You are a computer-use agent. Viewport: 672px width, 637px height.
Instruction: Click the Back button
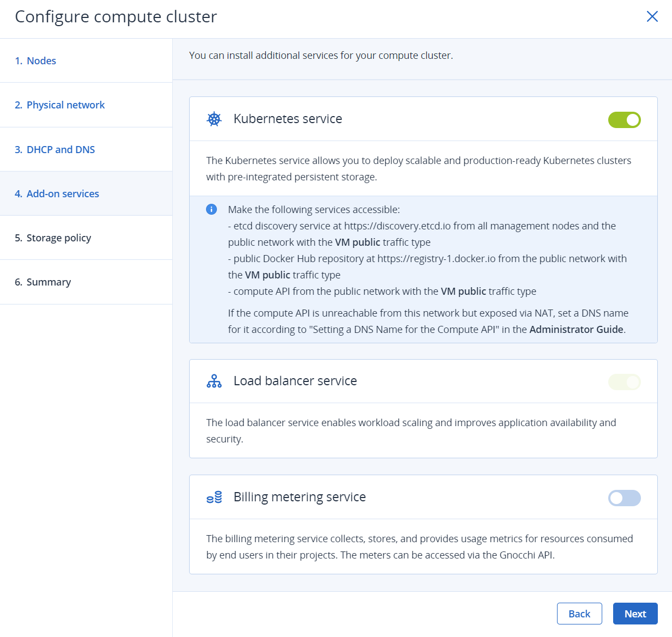click(x=579, y=614)
